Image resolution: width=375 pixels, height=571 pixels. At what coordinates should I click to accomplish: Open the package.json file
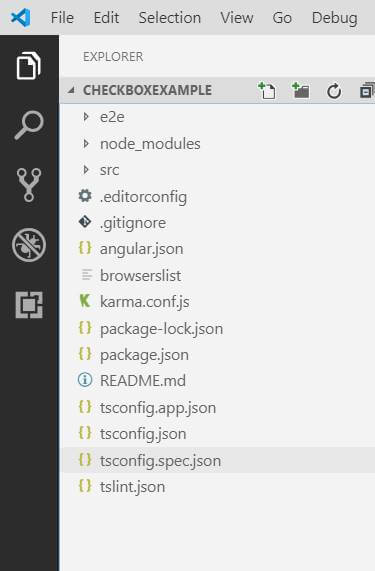144,355
